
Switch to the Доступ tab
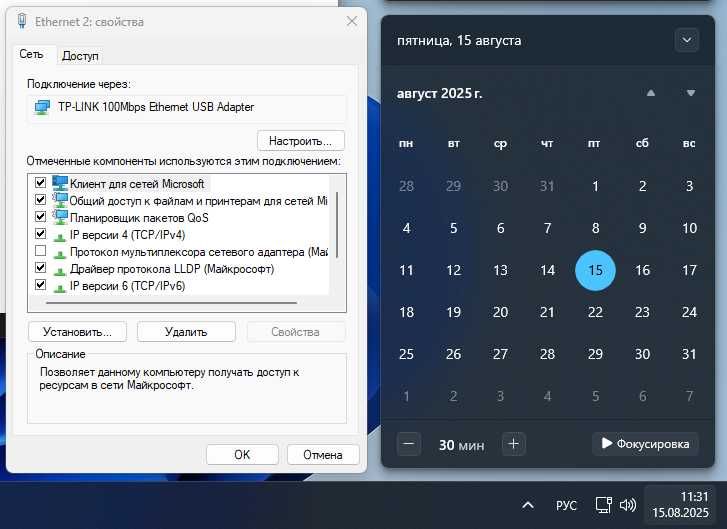point(80,56)
